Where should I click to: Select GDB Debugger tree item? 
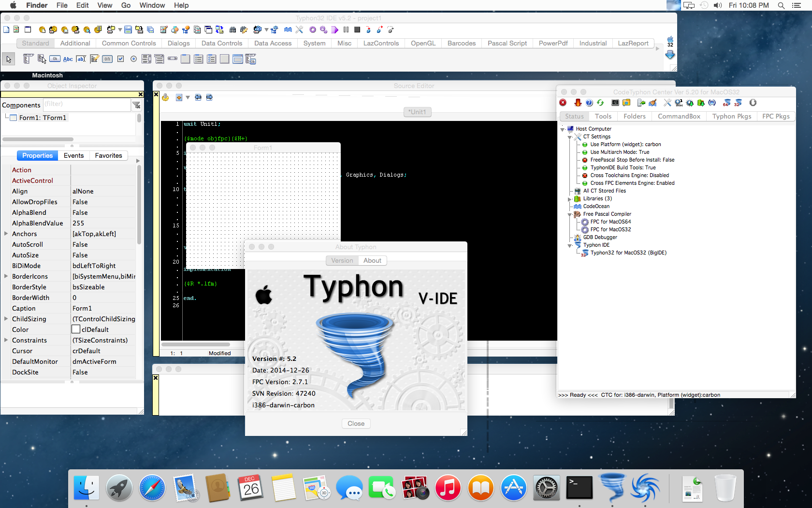click(x=600, y=238)
